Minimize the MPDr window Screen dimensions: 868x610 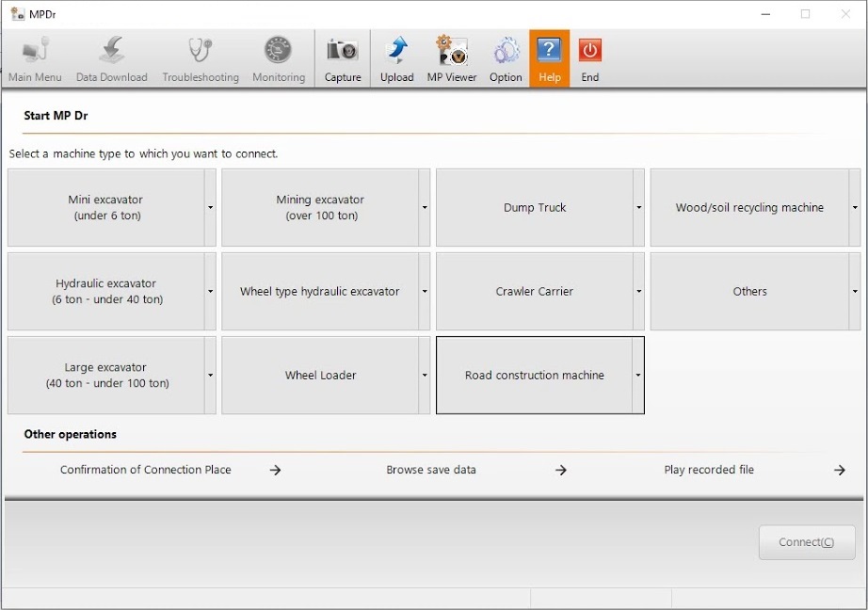[765, 14]
